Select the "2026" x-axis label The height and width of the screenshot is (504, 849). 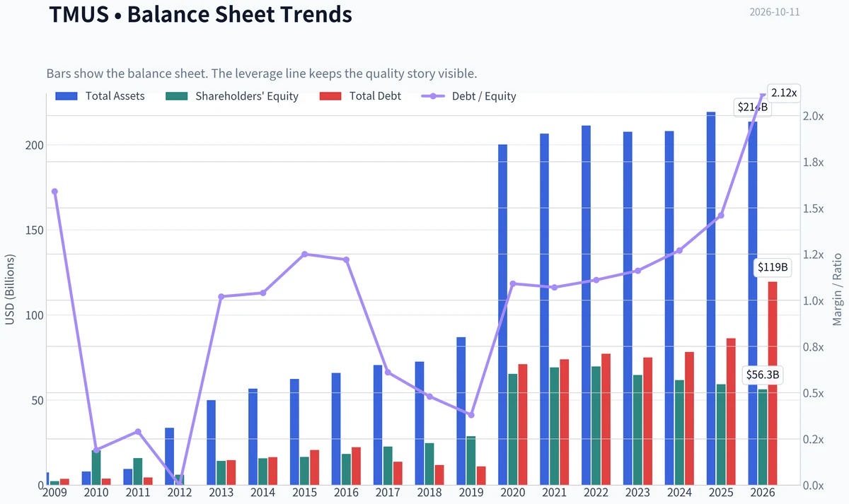click(763, 493)
